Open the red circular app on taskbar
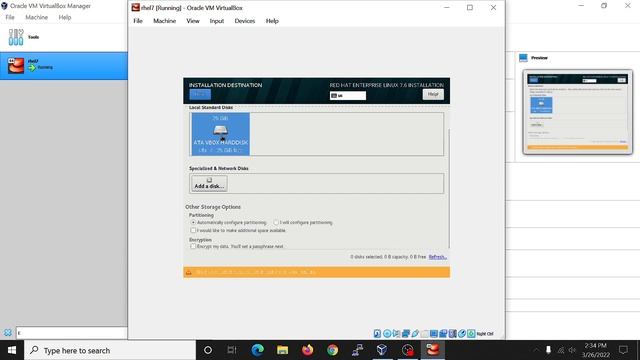640x360 pixels. point(407,350)
